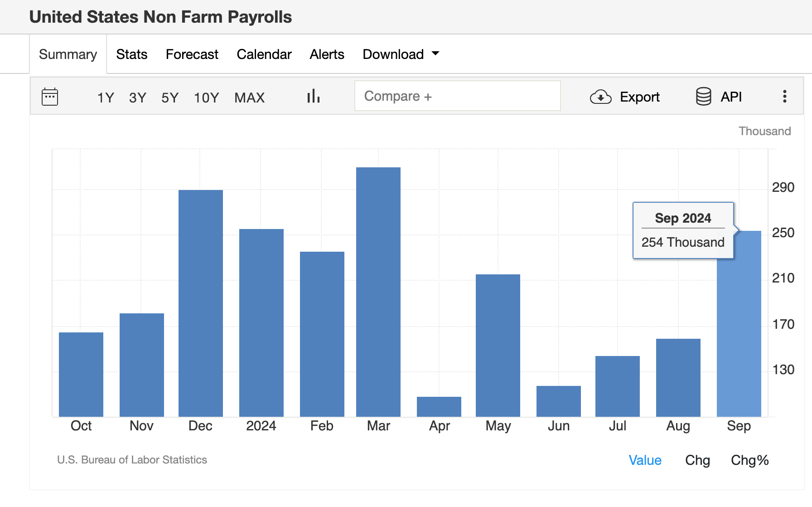
Task: Open the Calendar tab
Action: 264,54
